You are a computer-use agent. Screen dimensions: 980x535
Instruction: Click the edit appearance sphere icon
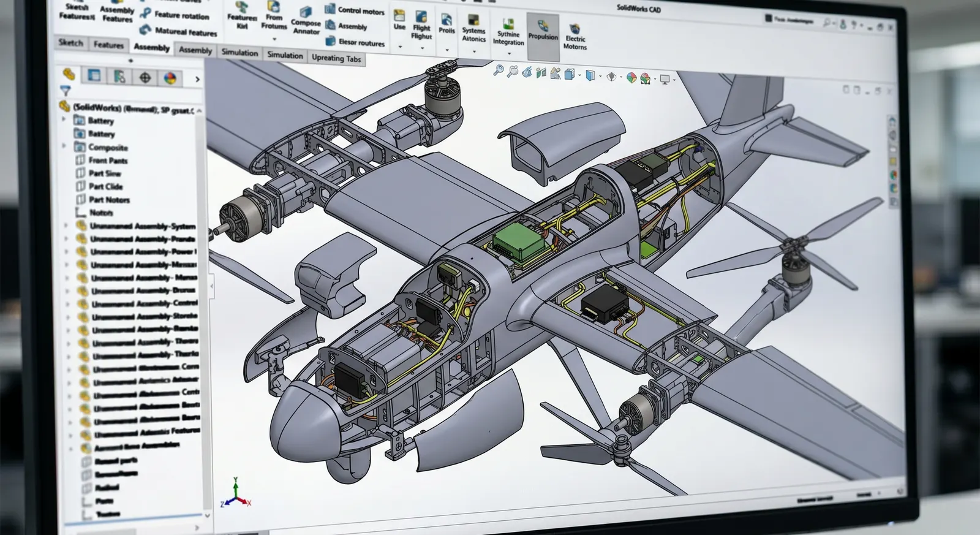point(631,78)
